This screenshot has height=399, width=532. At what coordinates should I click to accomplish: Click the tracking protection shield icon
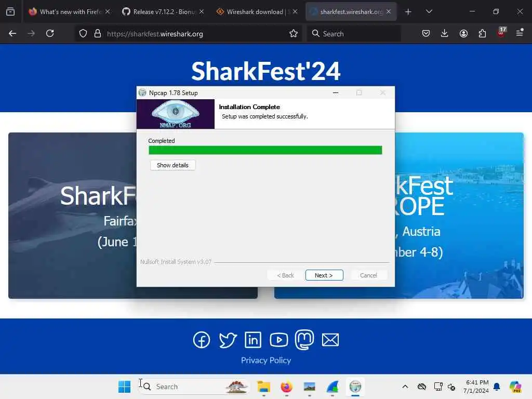(x=83, y=33)
